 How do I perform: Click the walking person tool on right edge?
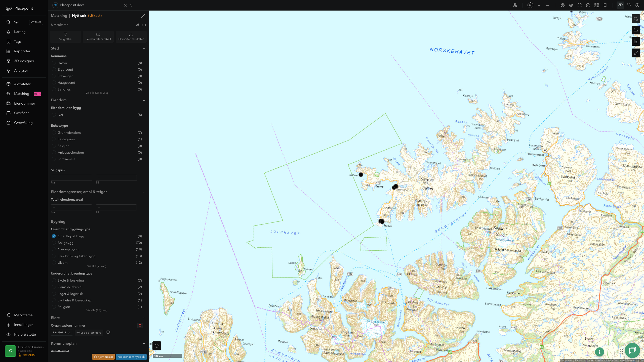pos(636,53)
